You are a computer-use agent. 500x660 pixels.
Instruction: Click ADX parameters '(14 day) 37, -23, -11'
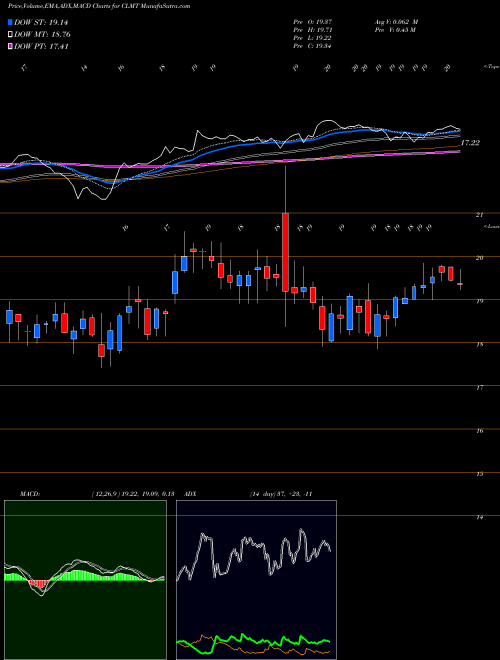tap(280, 494)
